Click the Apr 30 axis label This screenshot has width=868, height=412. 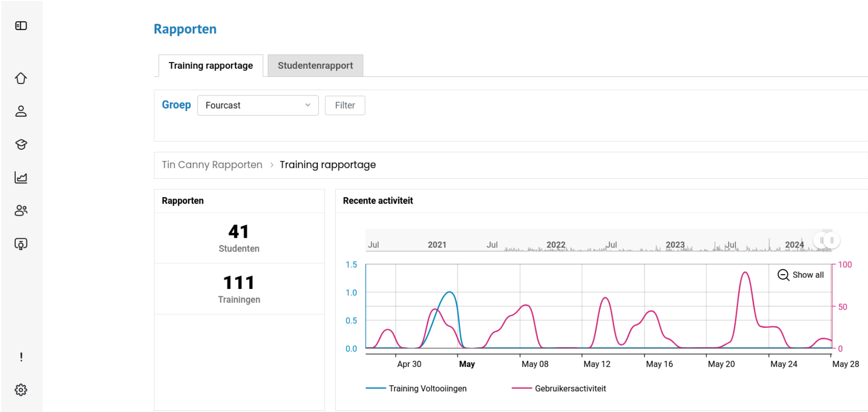tap(409, 364)
